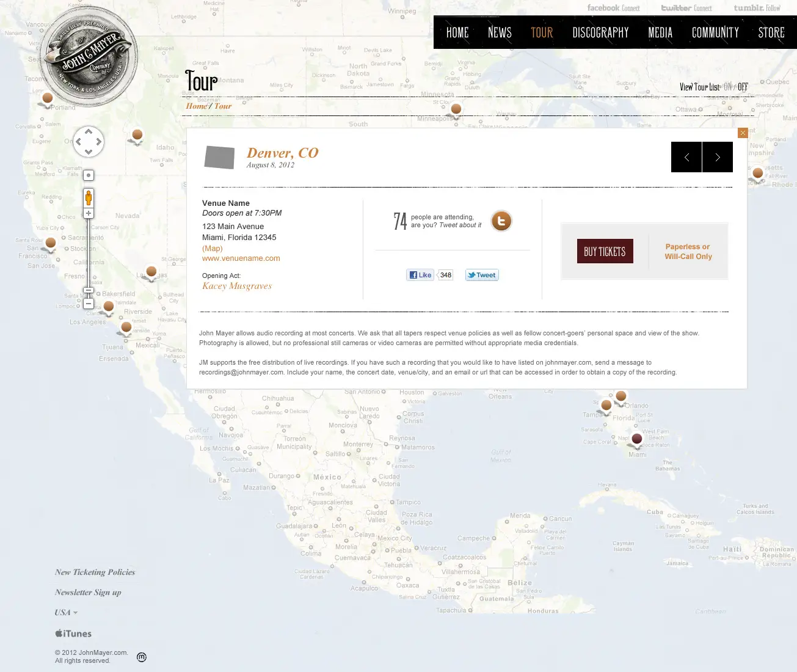Click the John Mayer Company logo badge
This screenshot has height=672, width=797.
pyautogui.click(x=89, y=57)
